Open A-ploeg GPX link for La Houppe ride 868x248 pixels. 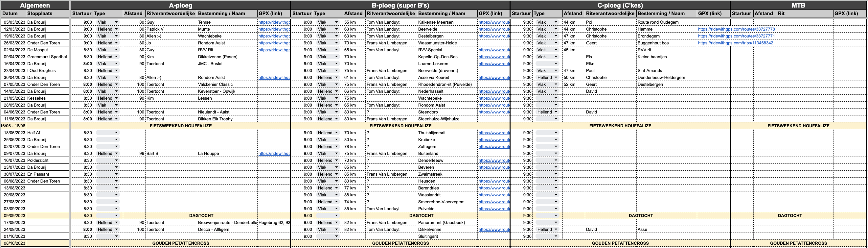274,154
